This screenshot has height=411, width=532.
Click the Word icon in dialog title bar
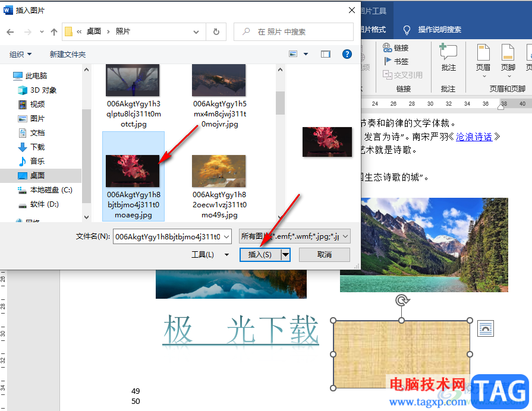tap(8, 10)
